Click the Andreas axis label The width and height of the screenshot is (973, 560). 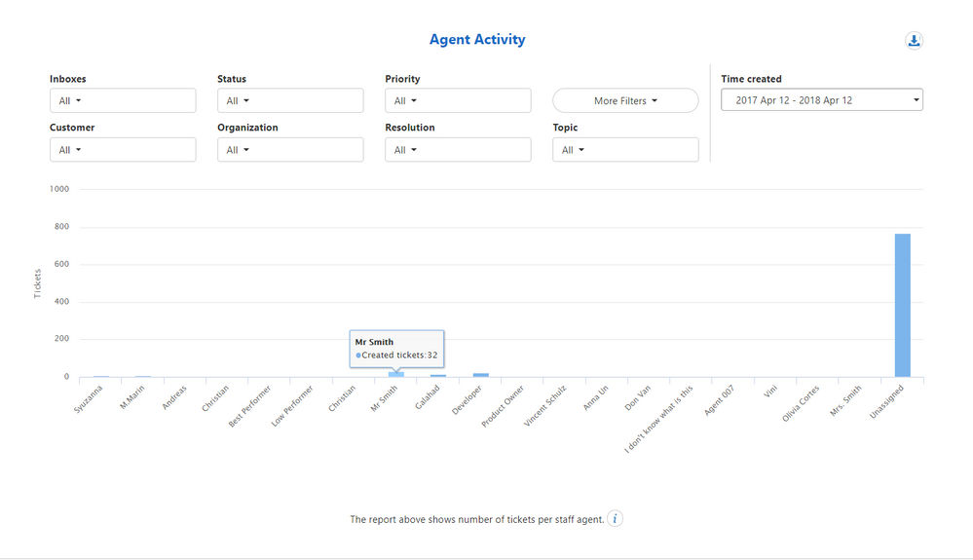point(174,397)
